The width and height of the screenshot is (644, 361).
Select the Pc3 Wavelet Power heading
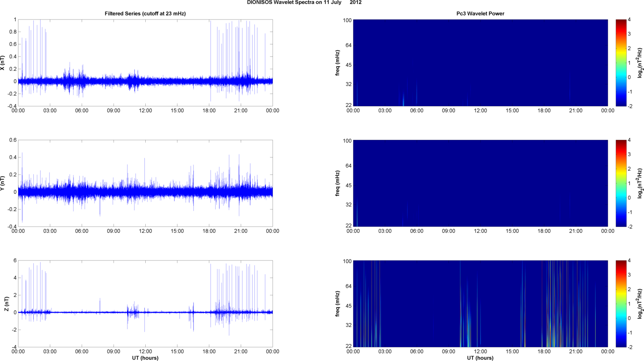(x=480, y=14)
